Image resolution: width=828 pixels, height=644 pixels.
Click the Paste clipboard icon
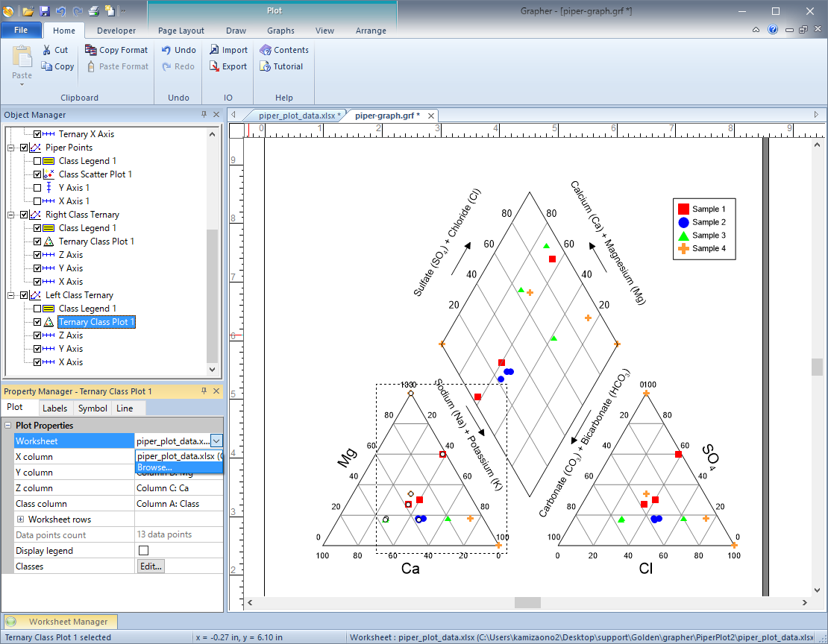pyautogui.click(x=22, y=57)
